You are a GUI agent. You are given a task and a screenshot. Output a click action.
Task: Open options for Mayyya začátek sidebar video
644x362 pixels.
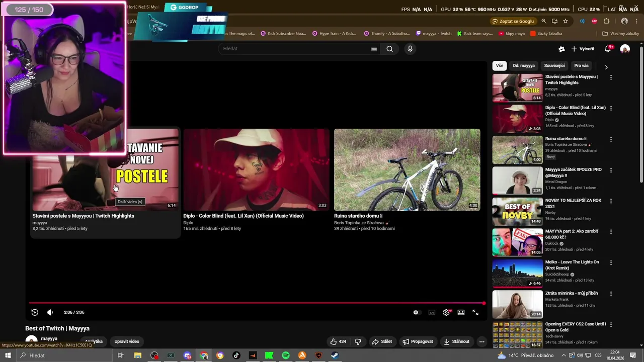611,170
